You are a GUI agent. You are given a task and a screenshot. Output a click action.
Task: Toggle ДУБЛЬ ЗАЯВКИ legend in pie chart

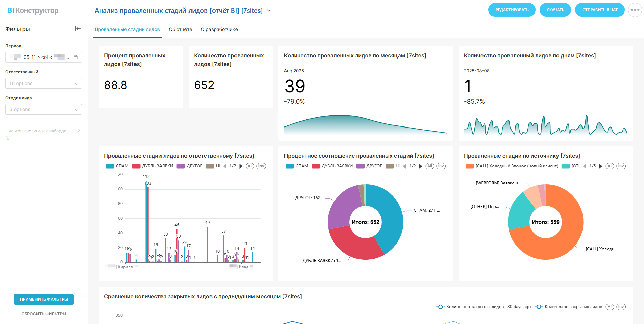pyautogui.click(x=332, y=166)
